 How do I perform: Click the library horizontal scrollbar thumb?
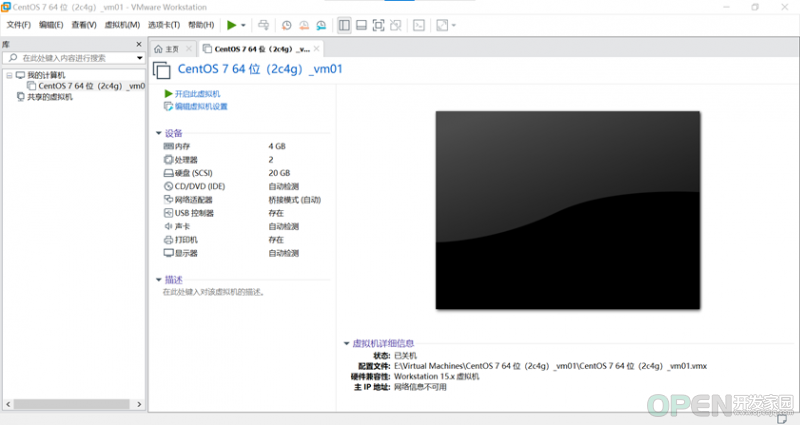[71, 404]
